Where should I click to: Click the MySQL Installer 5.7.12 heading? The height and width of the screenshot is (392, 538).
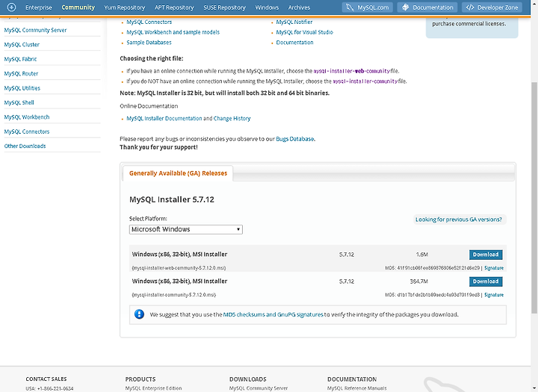[x=172, y=199]
